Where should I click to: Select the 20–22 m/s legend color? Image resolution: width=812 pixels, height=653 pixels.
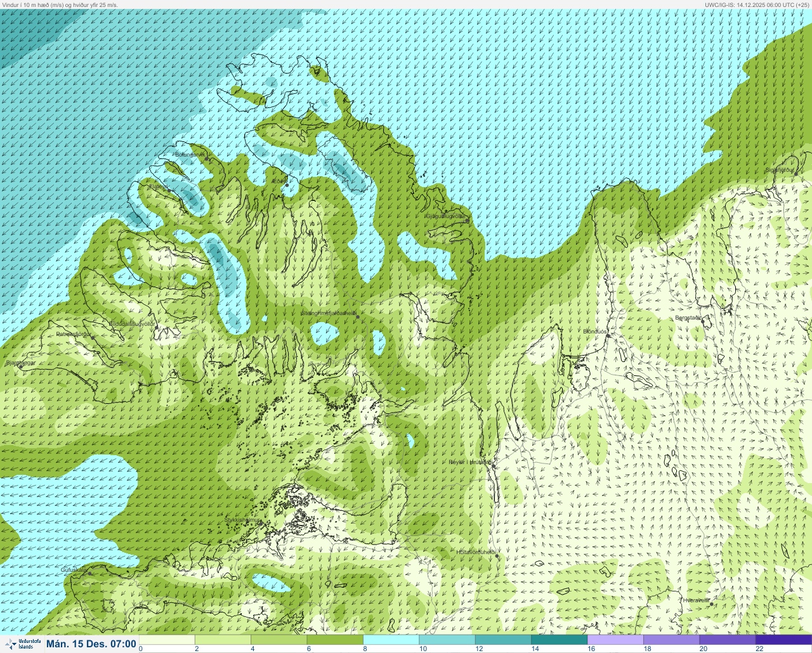(727, 640)
